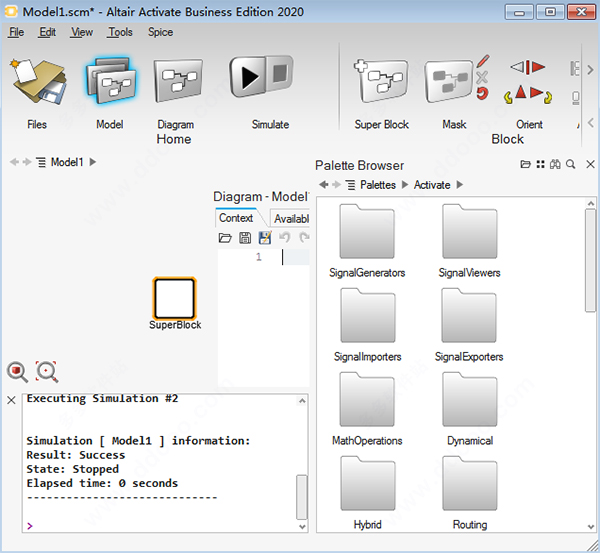The height and width of the screenshot is (553, 600).
Task: Close the Palette Browser panel
Action: pos(590,164)
